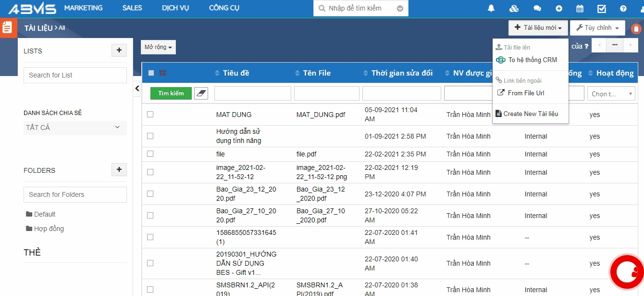Open the Tùy chỉnh dropdown
The width and height of the screenshot is (644, 296).
pyautogui.click(x=597, y=28)
